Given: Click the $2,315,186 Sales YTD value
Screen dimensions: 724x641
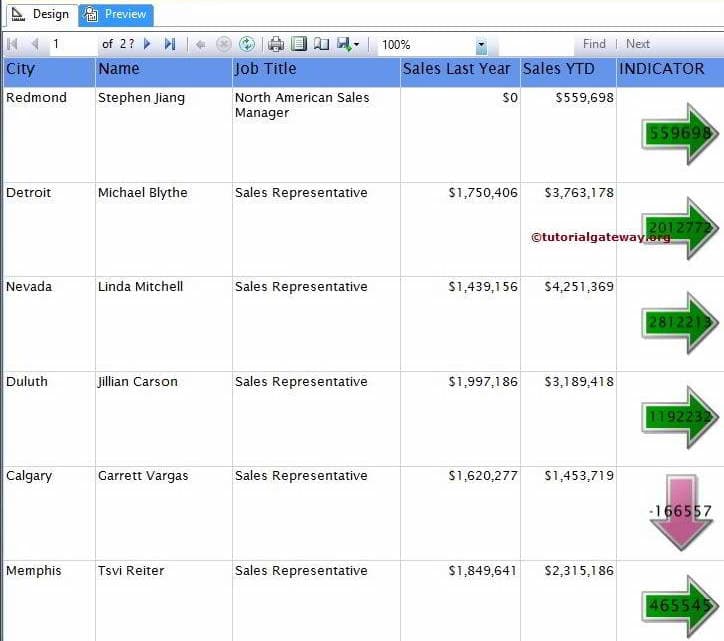Looking at the screenshot, I should tap(579, 571).
